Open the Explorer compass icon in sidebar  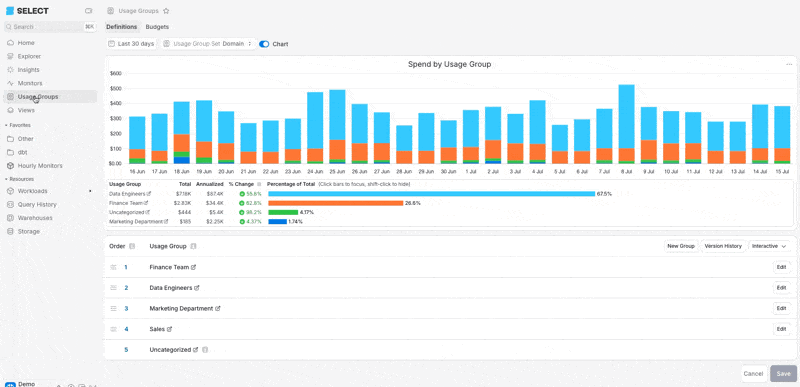click(10, 56)
